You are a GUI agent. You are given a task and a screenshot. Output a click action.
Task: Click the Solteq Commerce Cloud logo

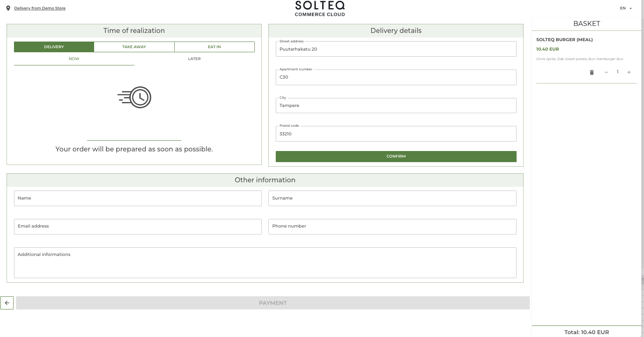(320, 9)
